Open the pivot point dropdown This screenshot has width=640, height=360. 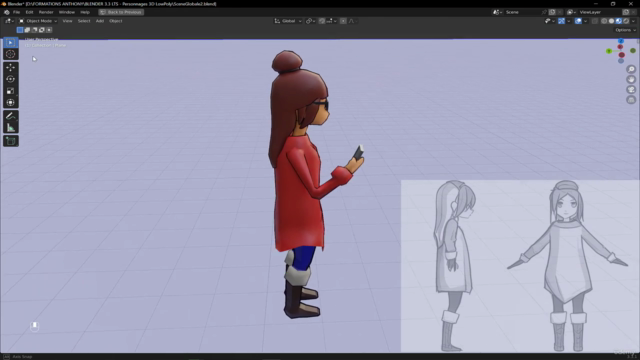pos(311,21)
